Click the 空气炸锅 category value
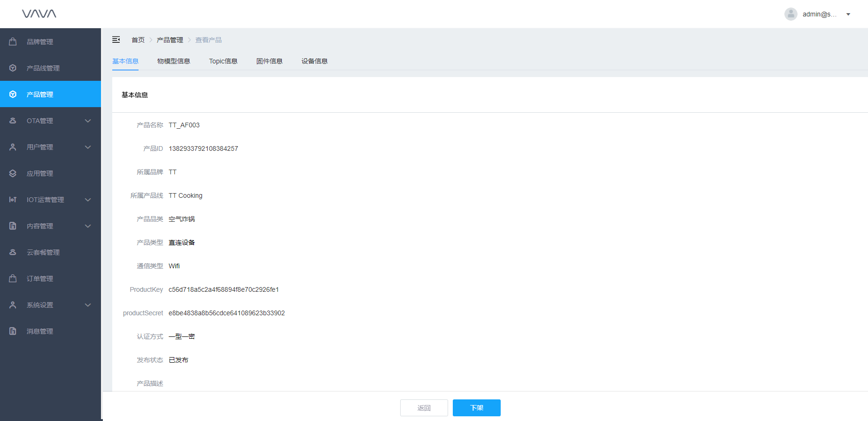 coord(182,219)
